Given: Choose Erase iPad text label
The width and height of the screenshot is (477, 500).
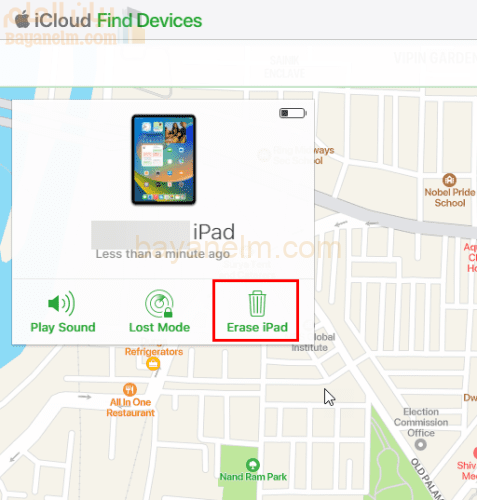Looking at the screenshot, I should click(257, 327).
